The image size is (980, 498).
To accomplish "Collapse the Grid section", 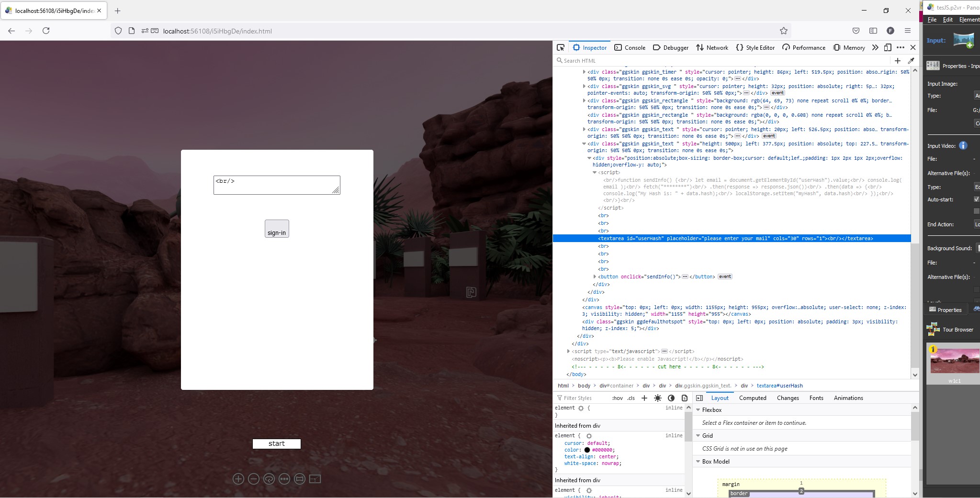I will pyautogui.click(x=698, y=436).
